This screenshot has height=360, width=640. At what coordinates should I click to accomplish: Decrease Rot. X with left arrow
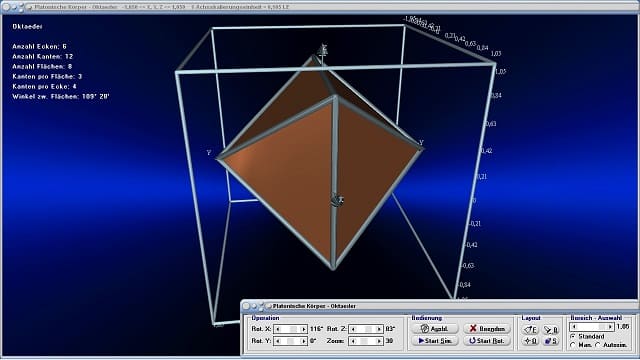click(278, 329)
